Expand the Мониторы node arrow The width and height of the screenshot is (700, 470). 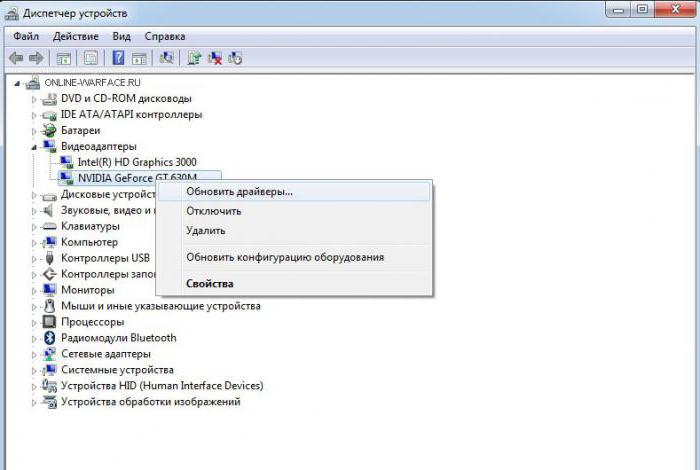(34, 291)
